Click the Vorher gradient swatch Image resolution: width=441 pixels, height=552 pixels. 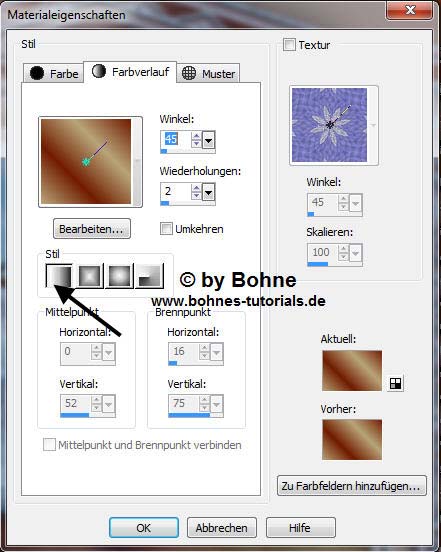click(352, 439)
